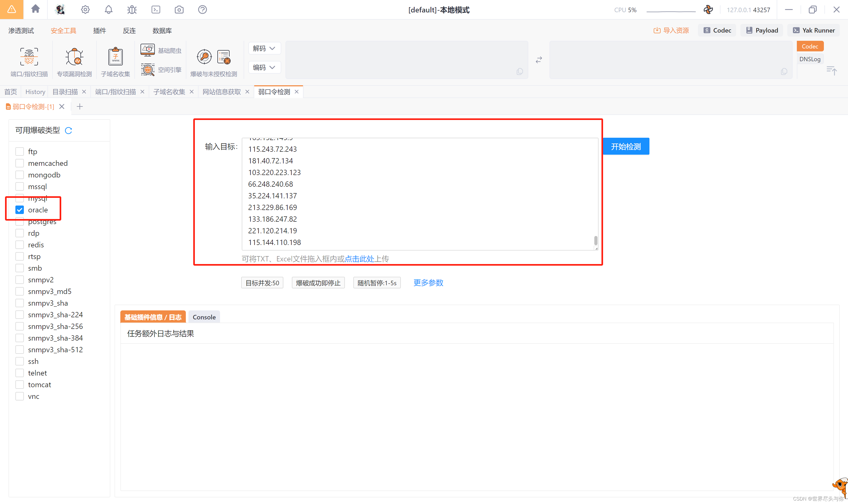Click the home icon in title bar

click(35, 9)
